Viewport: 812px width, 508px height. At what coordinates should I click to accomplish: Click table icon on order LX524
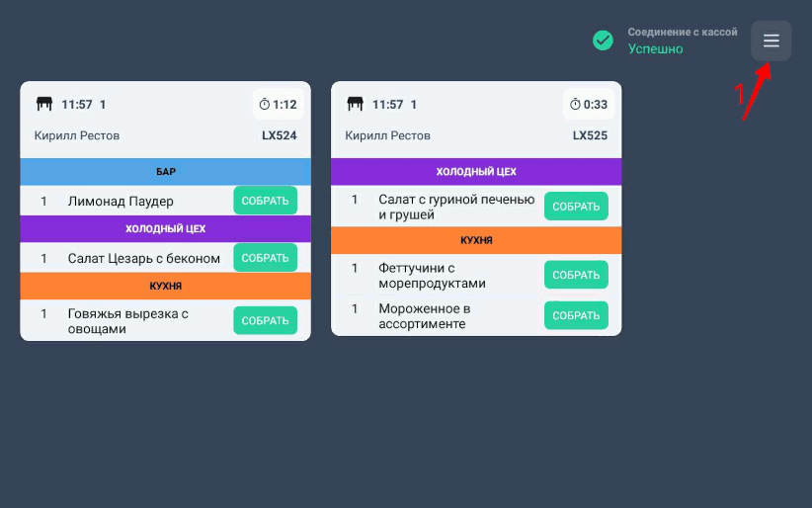[x=44, y=104]
